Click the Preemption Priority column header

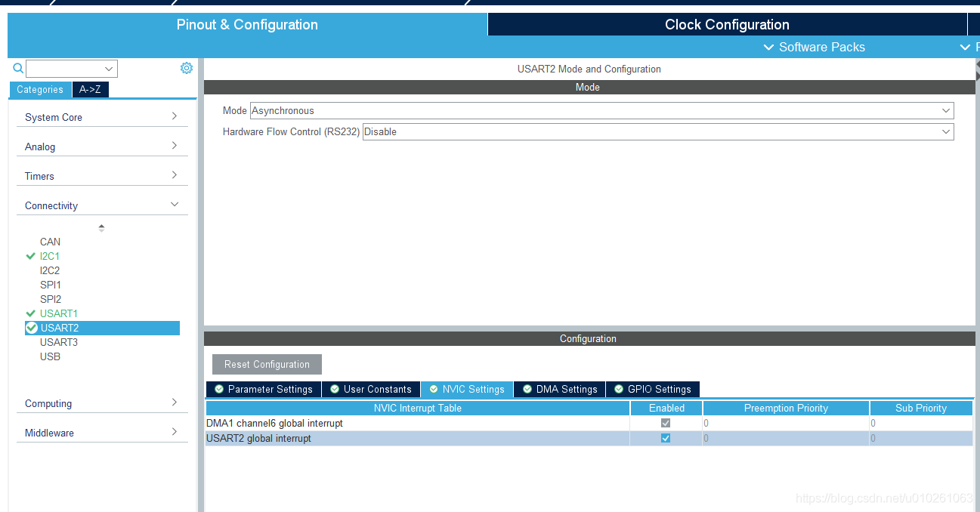786,408
